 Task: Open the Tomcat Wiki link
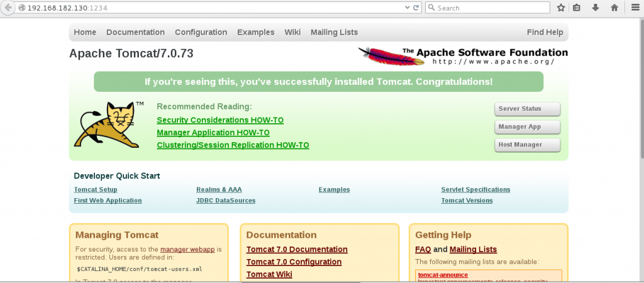pyautogui.click(x=269, y=274)
